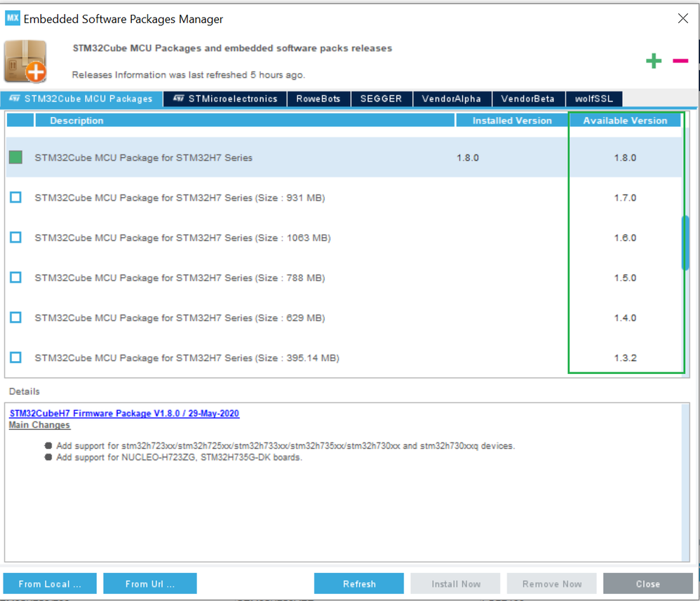Open the STMicroelectronics tab
Image resolution: width=700 pixels, height=601 pixels.
[225, 99]
